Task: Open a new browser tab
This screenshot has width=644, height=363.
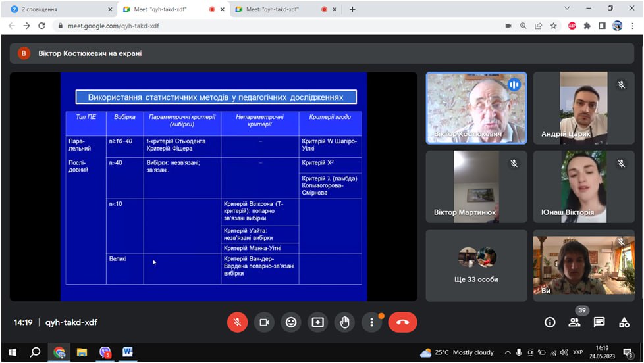Action: [x=352, y=9]
